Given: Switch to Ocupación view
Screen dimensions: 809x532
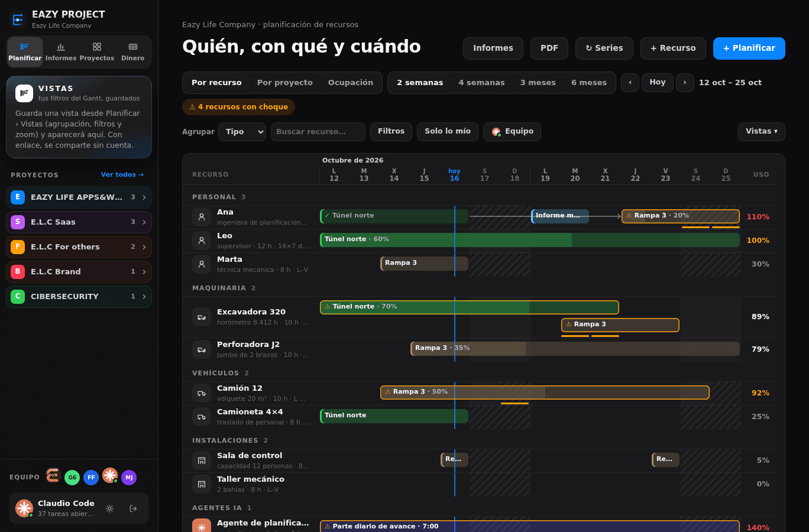Looking at the screenshot, I should tap(351, 83).
